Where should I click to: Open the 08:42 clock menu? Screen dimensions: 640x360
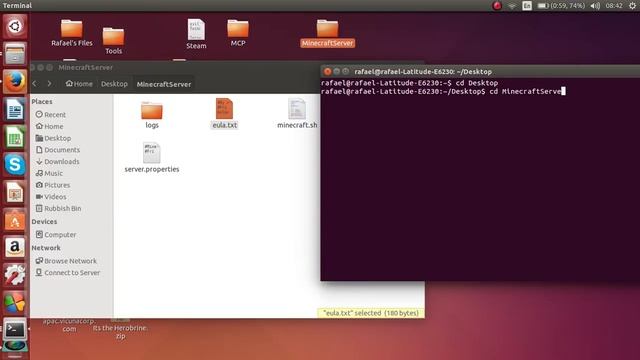(614, 6)
